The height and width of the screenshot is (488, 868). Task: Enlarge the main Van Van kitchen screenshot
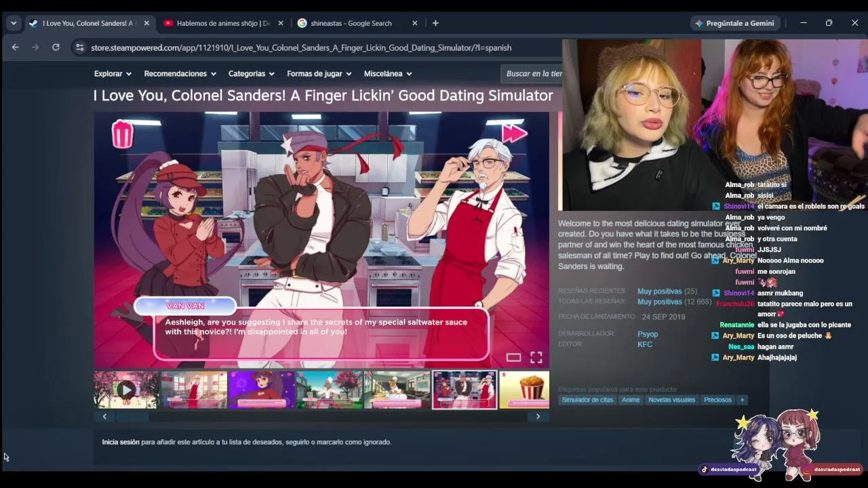click(x=321, y=240)
